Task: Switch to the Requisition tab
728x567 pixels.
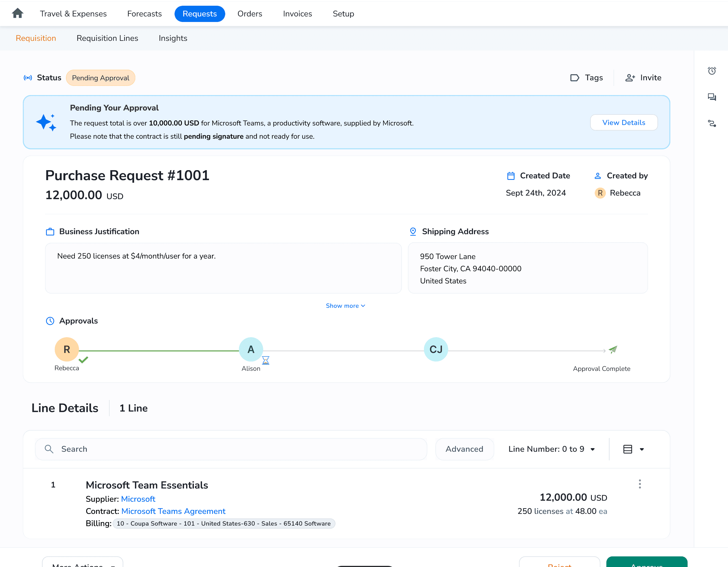Action: coord(36,38)
